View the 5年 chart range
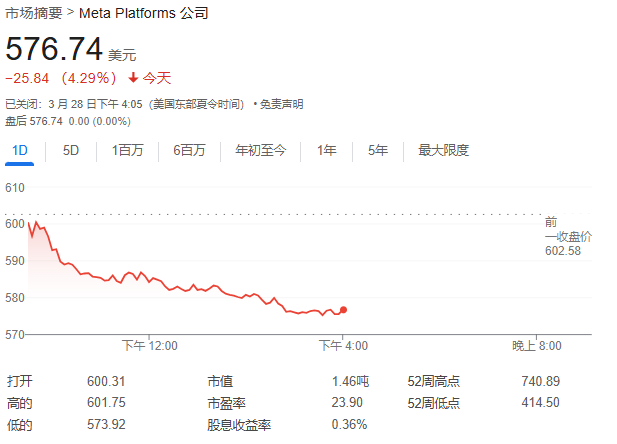Viewport: 617px width, 444px height. click(x=377, y=151)
